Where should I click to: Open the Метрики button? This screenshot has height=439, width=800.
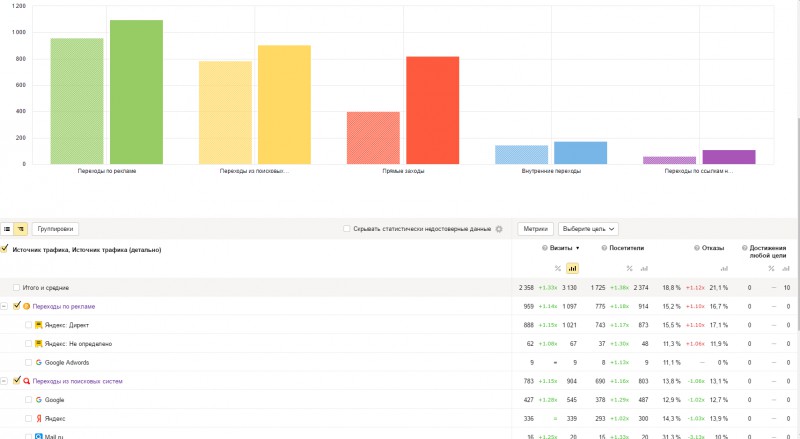click(536, 229)
